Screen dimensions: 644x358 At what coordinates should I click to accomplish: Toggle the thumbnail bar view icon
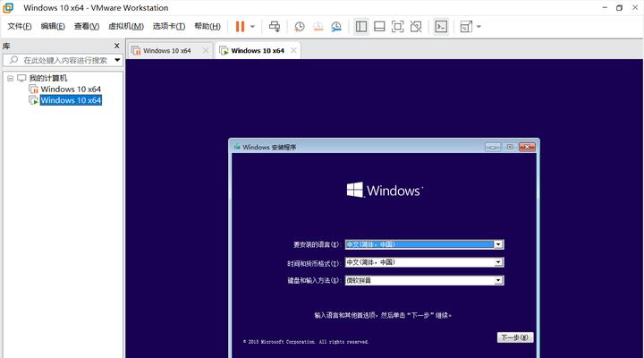(x=379, y=27)
